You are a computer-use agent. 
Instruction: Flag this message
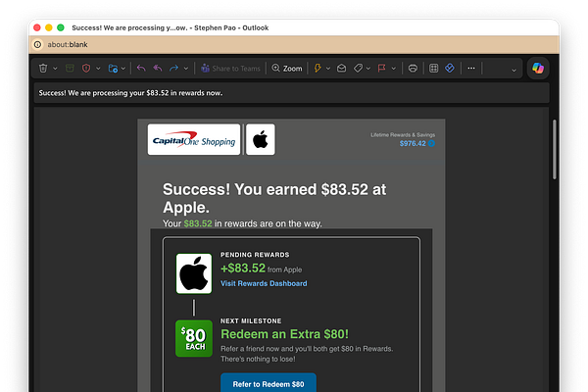(x=382, y=69)
